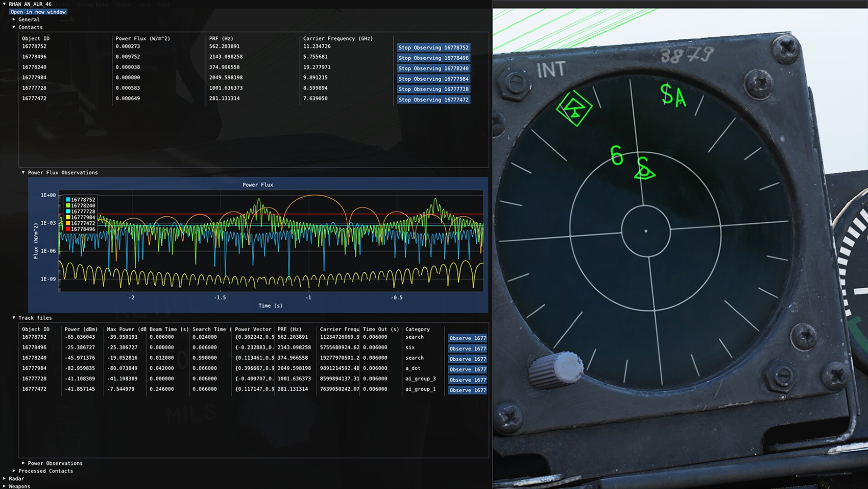This screenshot has height=489, width=868.
Task: Open the Tools menu
Action: [122, 4]
